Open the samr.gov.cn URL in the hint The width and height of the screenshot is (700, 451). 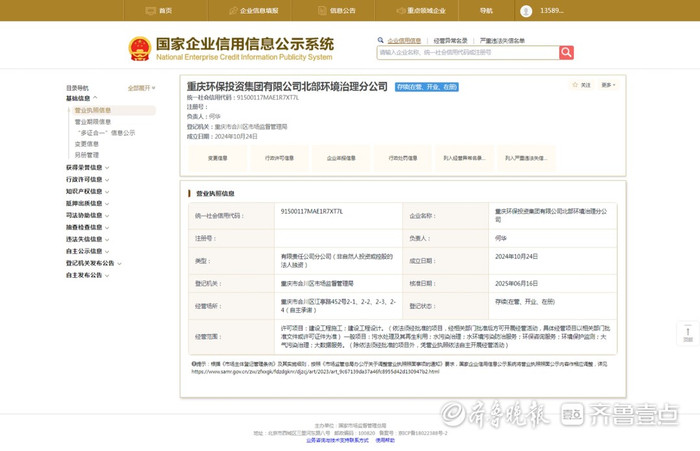[x=315, y=372]
